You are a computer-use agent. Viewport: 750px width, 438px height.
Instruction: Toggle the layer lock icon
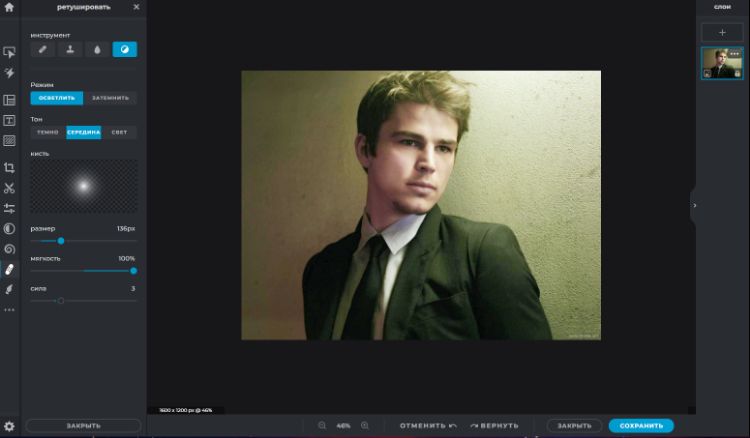(737, 74)
